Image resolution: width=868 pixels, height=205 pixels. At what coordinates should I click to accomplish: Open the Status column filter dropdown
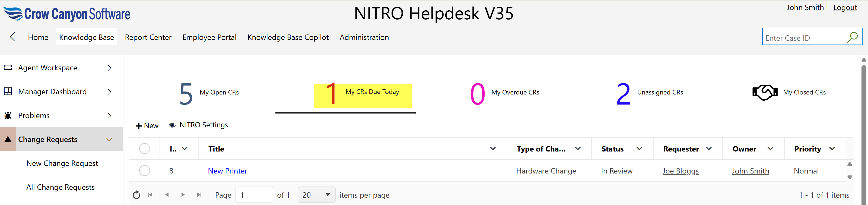click(x=639, y=149)
